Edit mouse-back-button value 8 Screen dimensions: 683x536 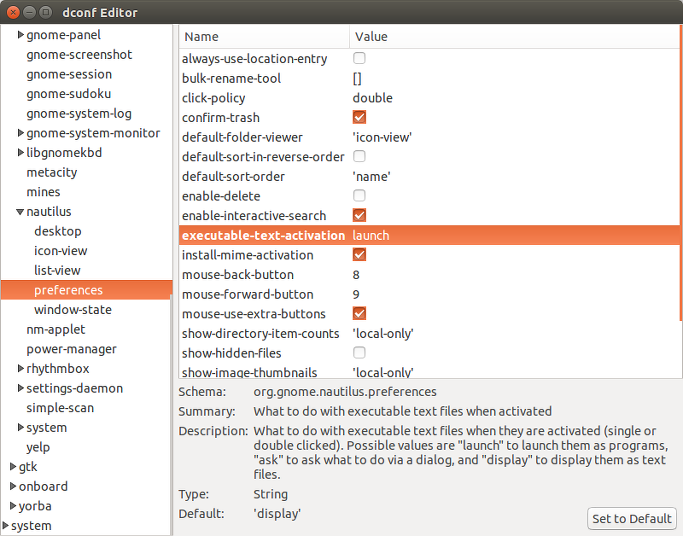click(x=356, y=275)
